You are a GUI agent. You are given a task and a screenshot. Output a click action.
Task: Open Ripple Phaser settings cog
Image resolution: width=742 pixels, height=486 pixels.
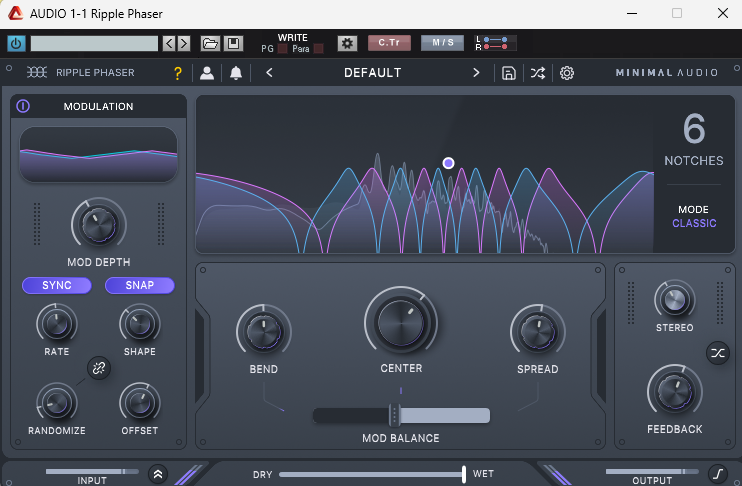click(566, 73)
